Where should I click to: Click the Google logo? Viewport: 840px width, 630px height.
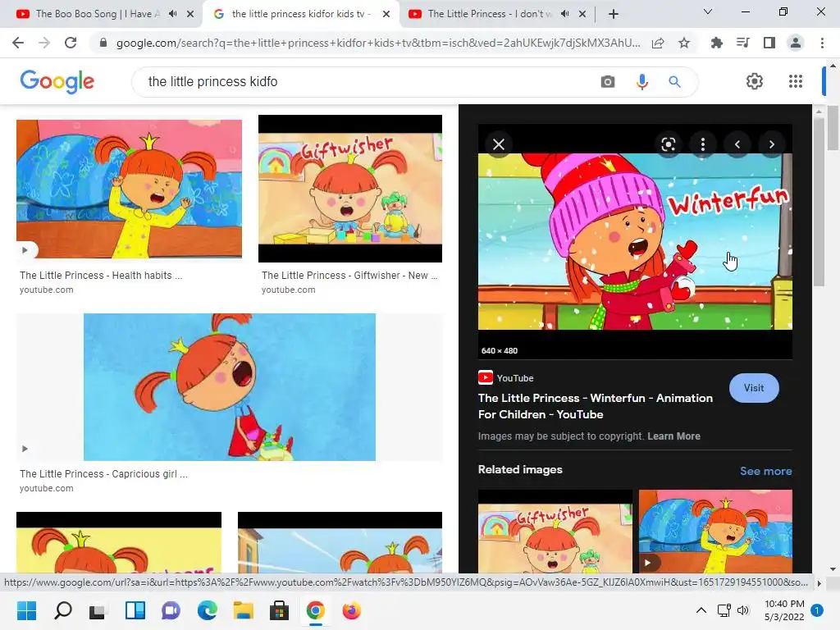click(57, 81)
